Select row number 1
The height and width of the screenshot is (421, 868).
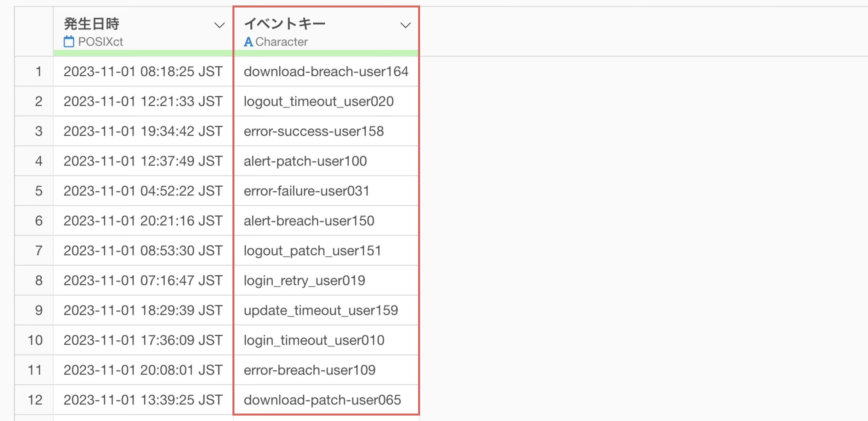[38, 72]
